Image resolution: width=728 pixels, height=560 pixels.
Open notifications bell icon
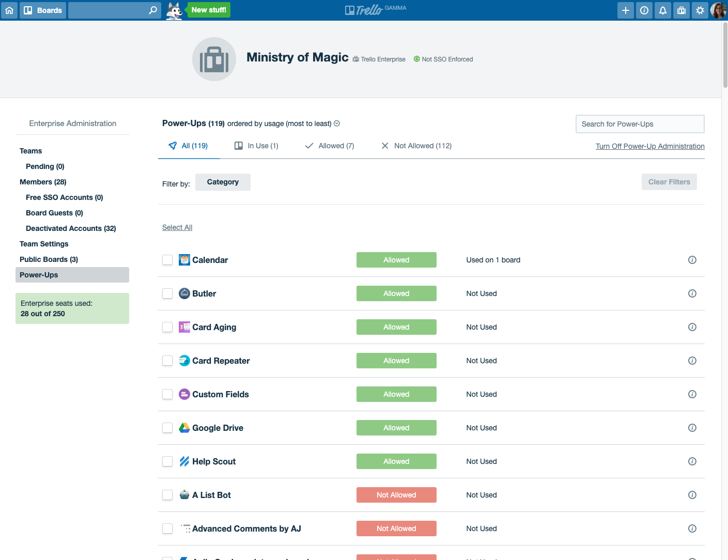[663, 10]
